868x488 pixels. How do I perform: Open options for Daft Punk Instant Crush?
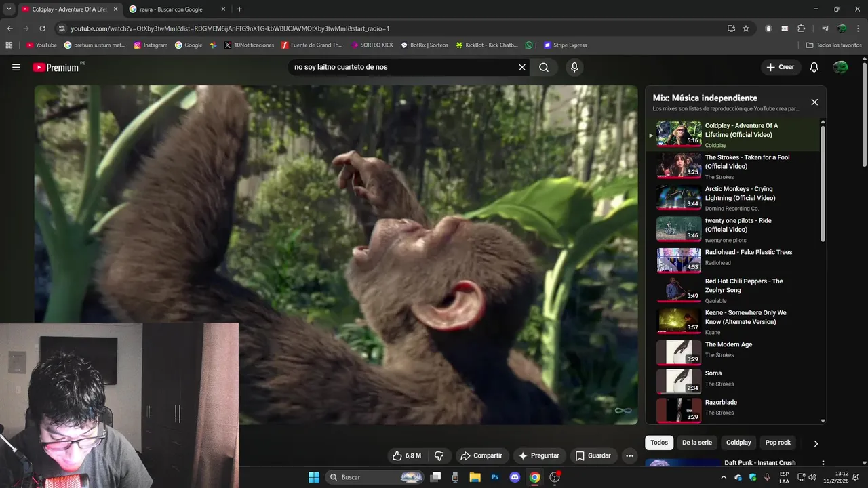point(823,464)
